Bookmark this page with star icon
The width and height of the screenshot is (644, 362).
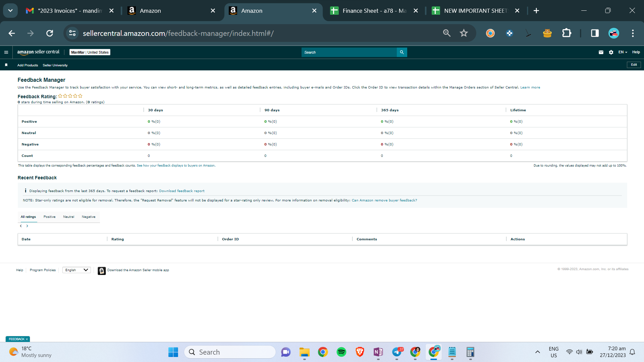464,33
